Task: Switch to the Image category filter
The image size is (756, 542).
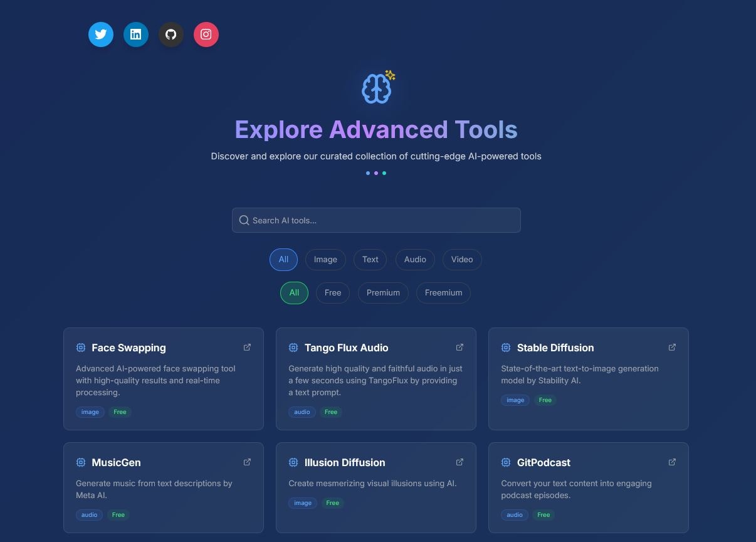Action: (x=325, y=259)
